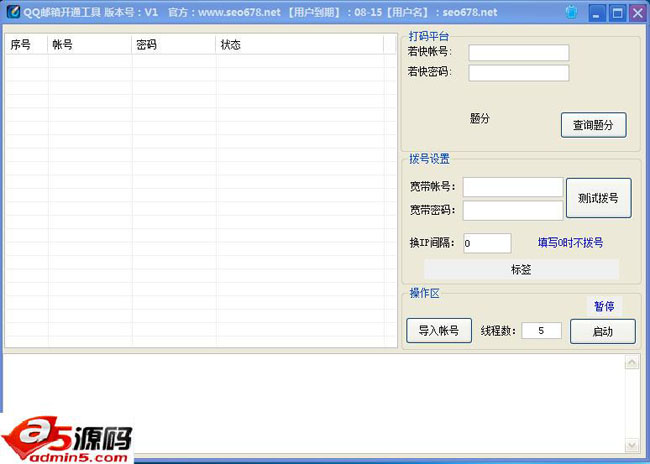
Task: Click the 查询题分 button
Action: [593, 125]
